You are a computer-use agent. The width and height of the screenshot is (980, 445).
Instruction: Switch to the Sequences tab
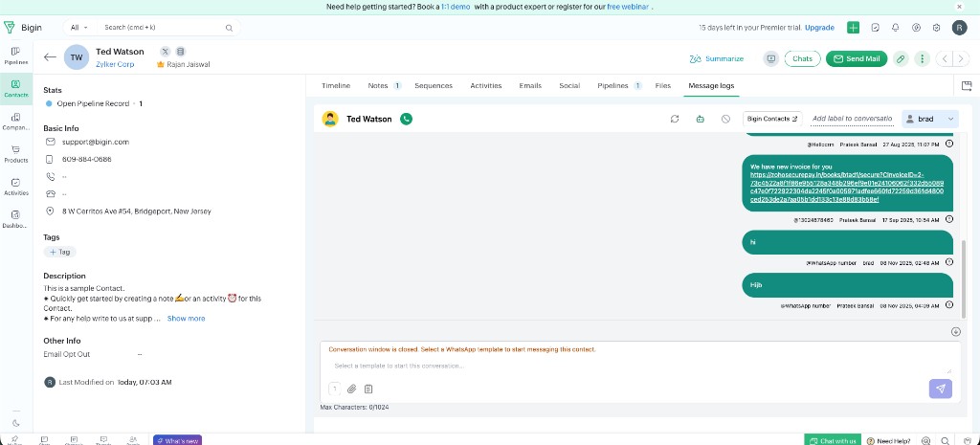(434, 85)
